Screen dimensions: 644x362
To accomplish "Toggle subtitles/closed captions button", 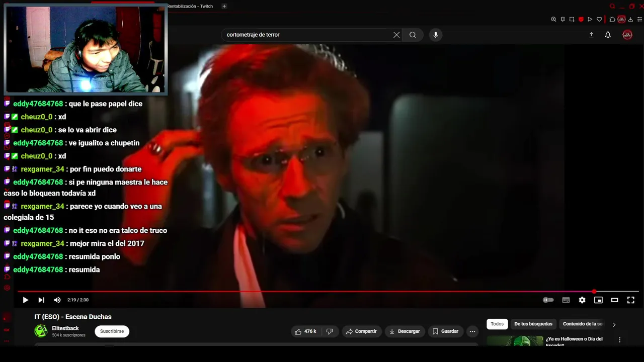I will pos(566,300).
